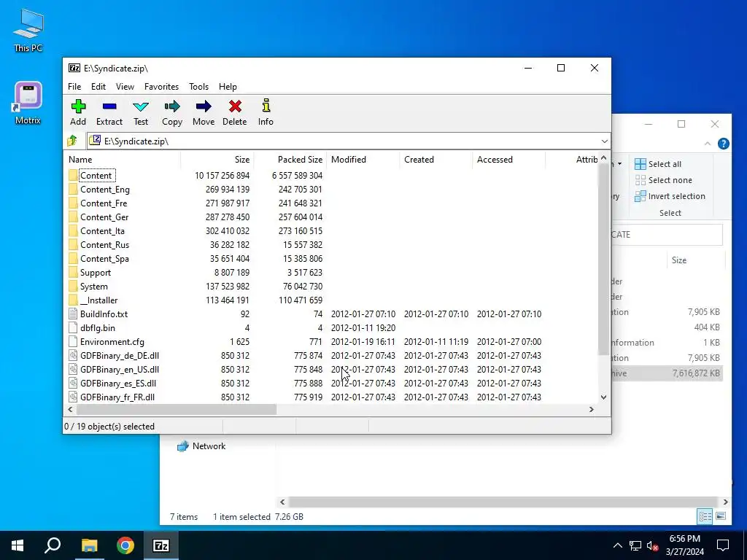Switch Explorer to details view button
Image resolution: width=747 pixels, height=560 pixels.
click(705, 516)
